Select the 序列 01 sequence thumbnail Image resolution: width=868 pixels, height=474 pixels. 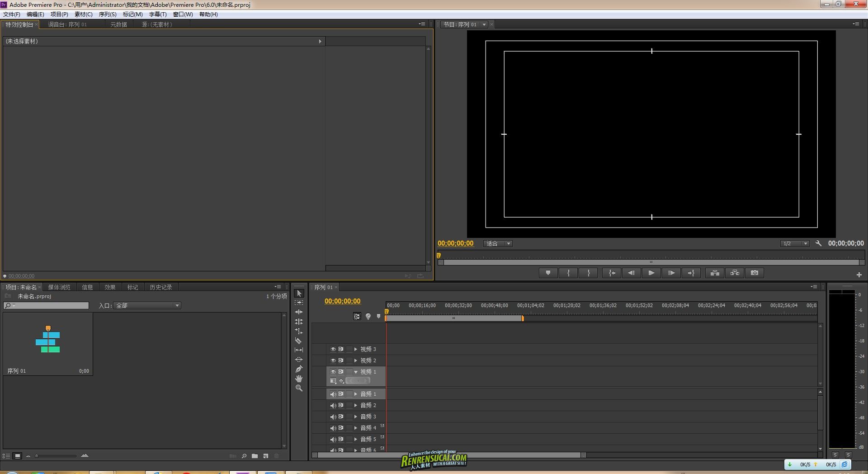click(x=48, y=344)
